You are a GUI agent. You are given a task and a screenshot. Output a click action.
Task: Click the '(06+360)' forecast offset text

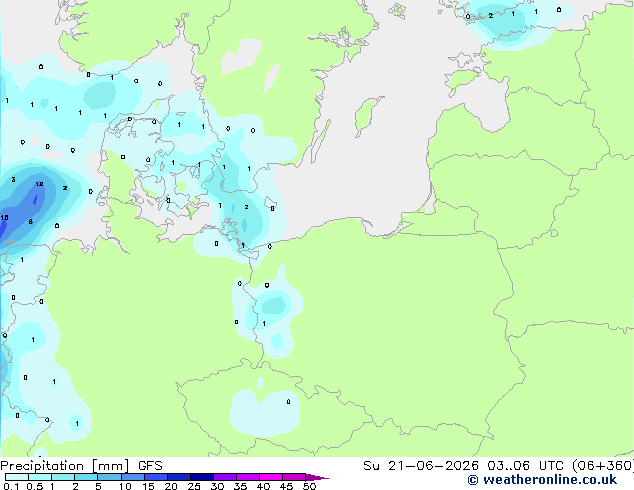[x=603, y=466]
